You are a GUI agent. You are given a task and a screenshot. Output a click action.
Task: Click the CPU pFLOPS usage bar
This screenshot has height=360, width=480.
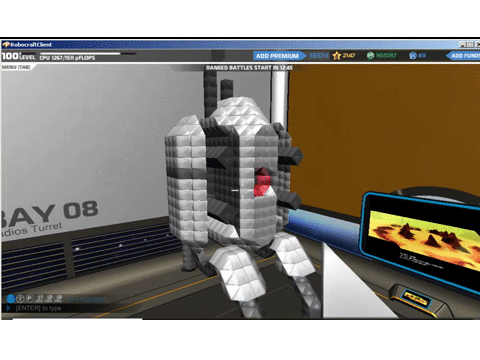tap(88, 53)
